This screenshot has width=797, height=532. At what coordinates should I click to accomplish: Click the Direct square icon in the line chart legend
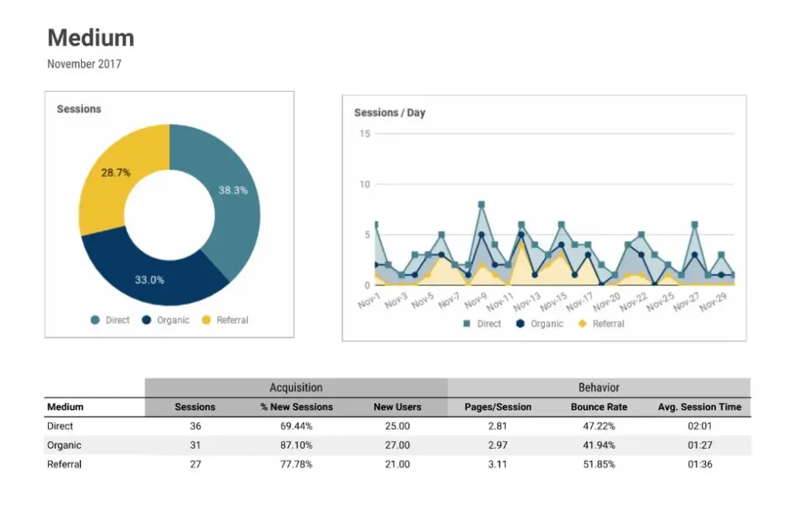click(x=466, y=324)
